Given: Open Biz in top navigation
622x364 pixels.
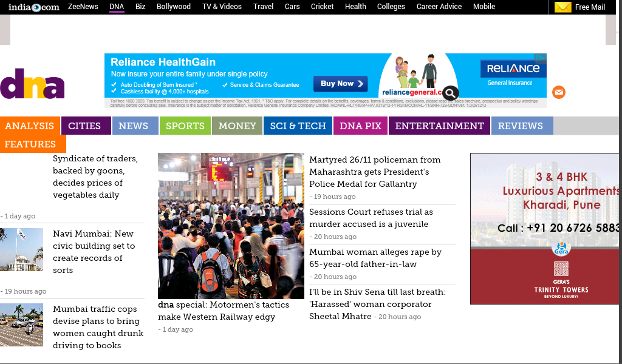Looking at the screenshot, I should (140, 6).
